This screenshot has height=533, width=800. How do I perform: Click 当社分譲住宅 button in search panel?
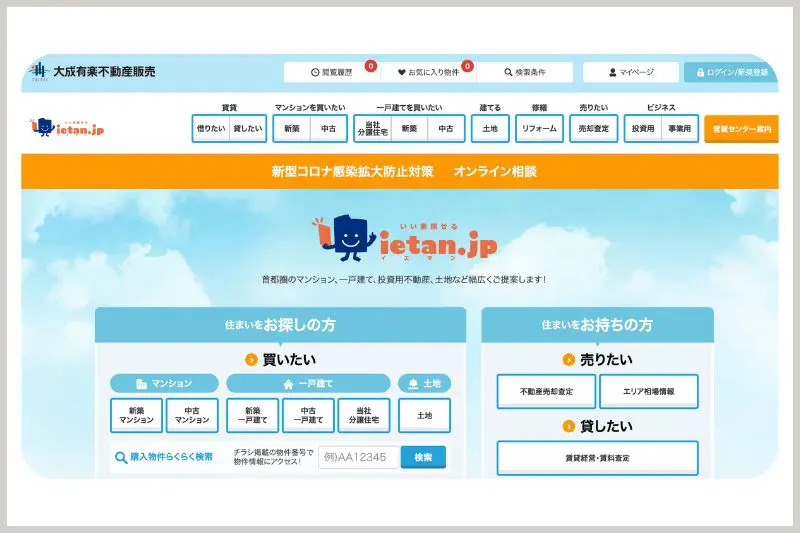364,415
